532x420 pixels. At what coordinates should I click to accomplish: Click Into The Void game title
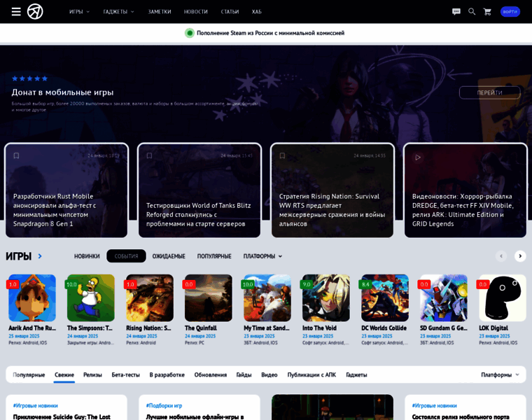[319, 328]
